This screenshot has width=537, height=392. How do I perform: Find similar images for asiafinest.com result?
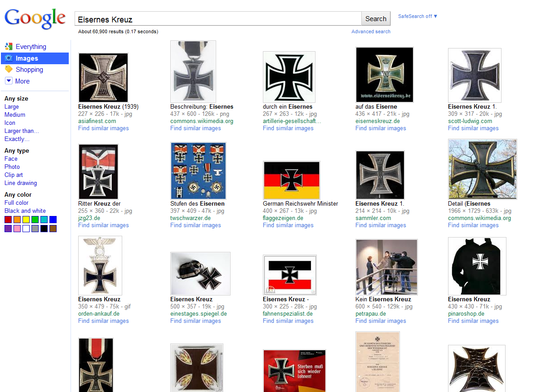[103, 128]
